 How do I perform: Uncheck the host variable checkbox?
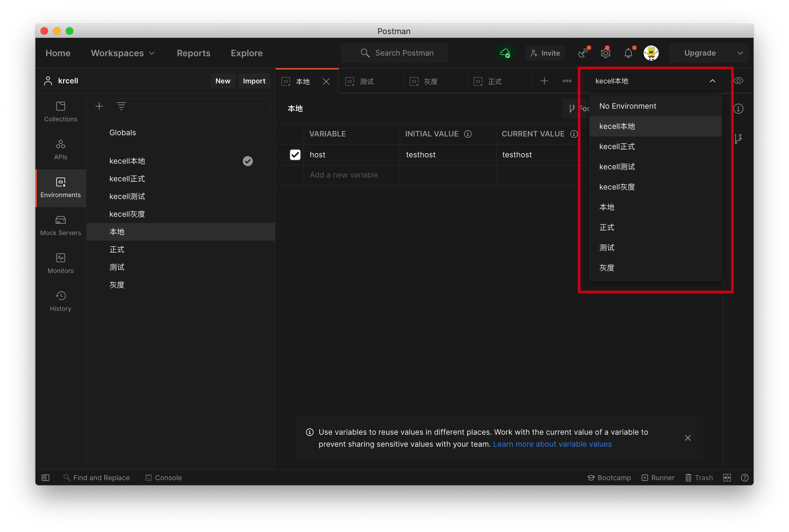[x=295, y=155]
